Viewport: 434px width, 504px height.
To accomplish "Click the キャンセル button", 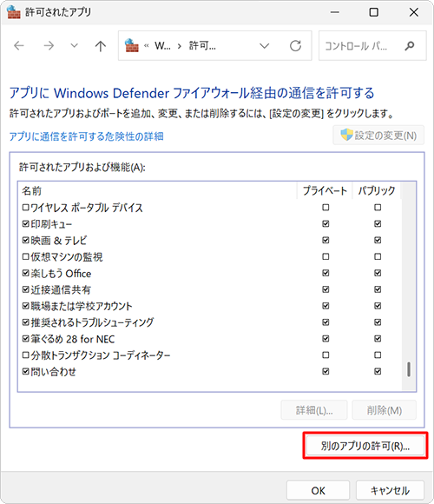I will 390,490.
